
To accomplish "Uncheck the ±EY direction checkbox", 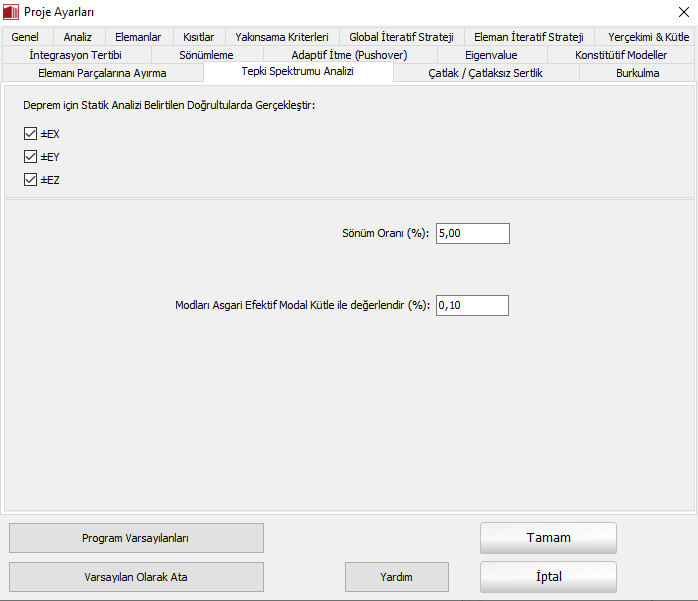I will click(30, 157).
